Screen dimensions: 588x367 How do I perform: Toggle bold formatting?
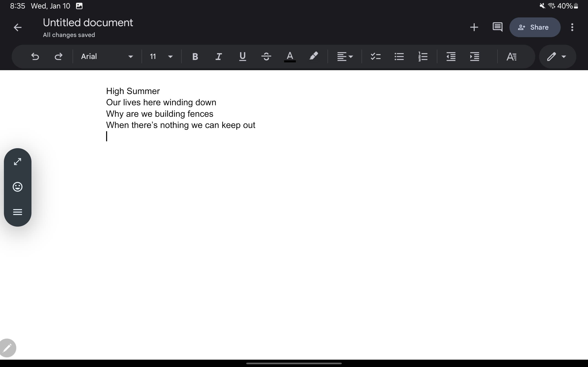click(195, 57)
